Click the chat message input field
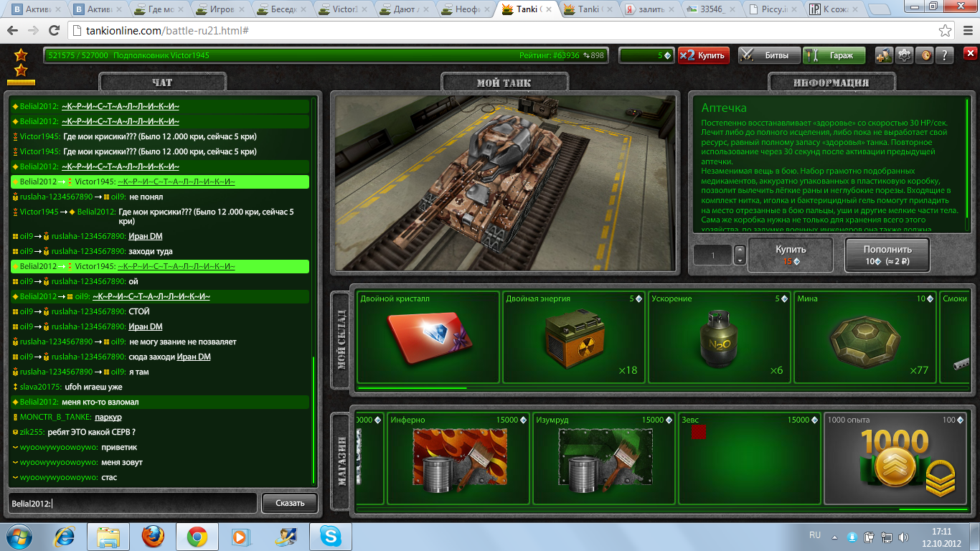Image resolution: width=980 pixels, height=551 pixels. pyautogui.click(x=132, y=503)
